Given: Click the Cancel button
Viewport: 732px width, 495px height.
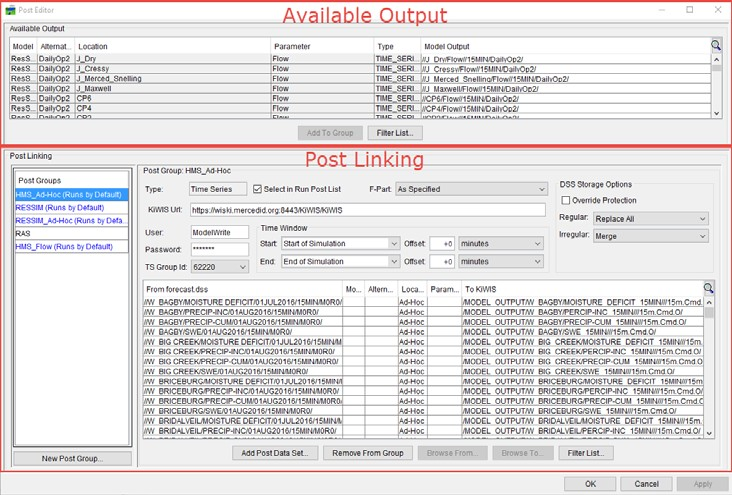Looking at the screenshot, I should (x=647, y=484).
